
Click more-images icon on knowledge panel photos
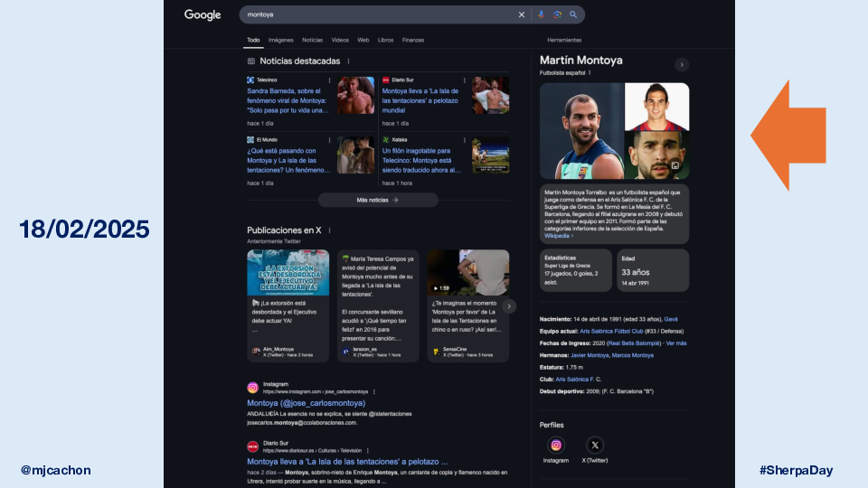pyautogui.click(x=675, y=165)
